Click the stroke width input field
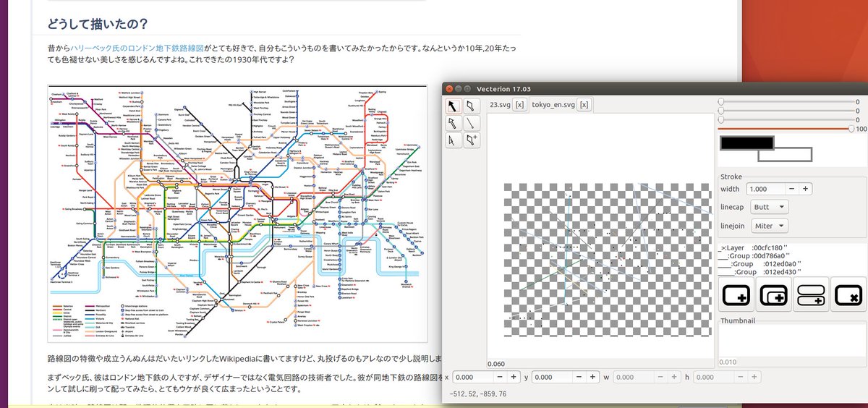Viewport: 868px width, 408px height. tap(766, 188)
